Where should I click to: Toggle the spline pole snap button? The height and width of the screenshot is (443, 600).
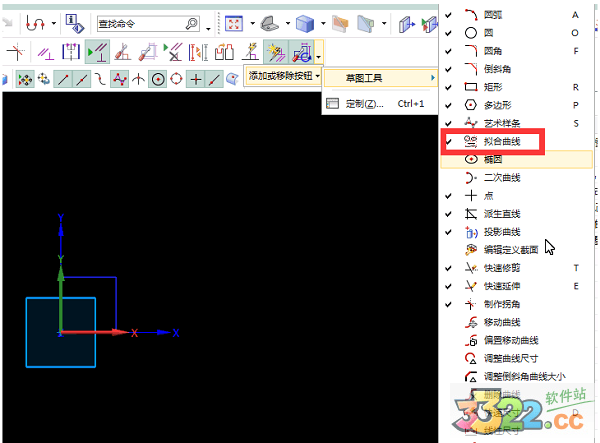click(119, 79)
